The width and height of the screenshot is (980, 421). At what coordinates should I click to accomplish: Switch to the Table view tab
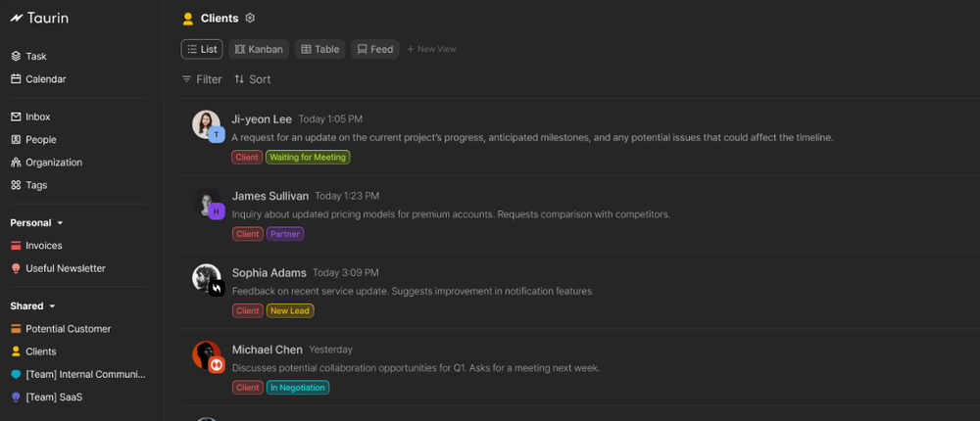point(320,49)
